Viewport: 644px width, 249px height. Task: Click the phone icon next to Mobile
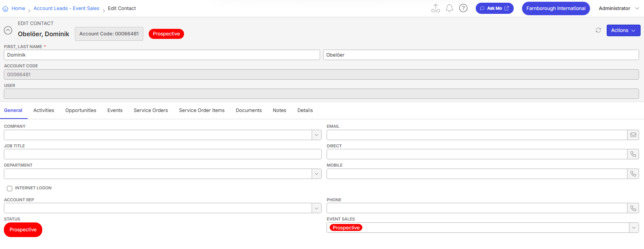[x=633, y=174]
